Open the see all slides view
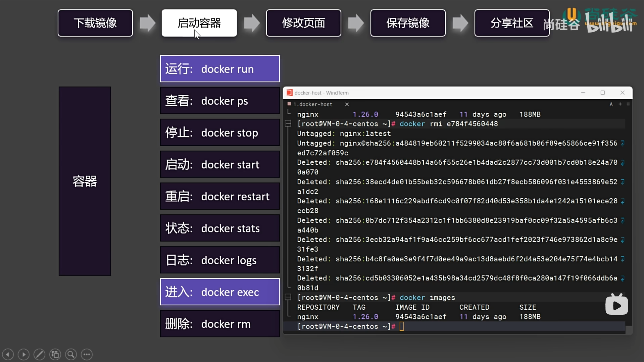 [x=55, y=354]
